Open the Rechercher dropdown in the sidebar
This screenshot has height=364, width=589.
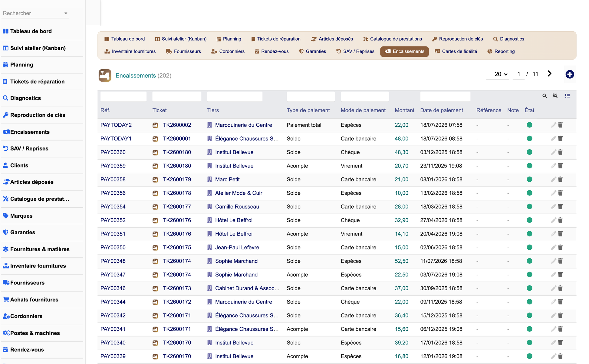click(x=35, y=13)
